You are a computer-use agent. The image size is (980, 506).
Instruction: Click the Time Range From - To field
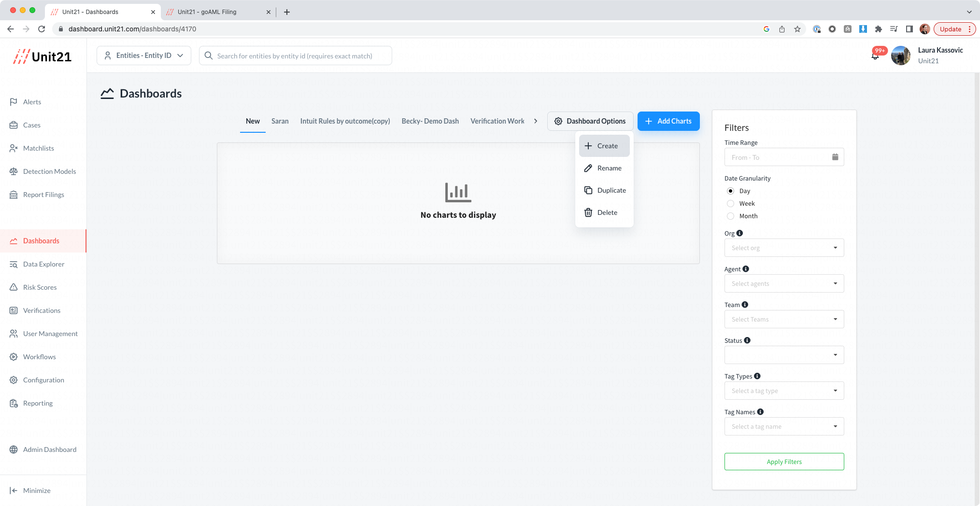click(x=784, y=157)
